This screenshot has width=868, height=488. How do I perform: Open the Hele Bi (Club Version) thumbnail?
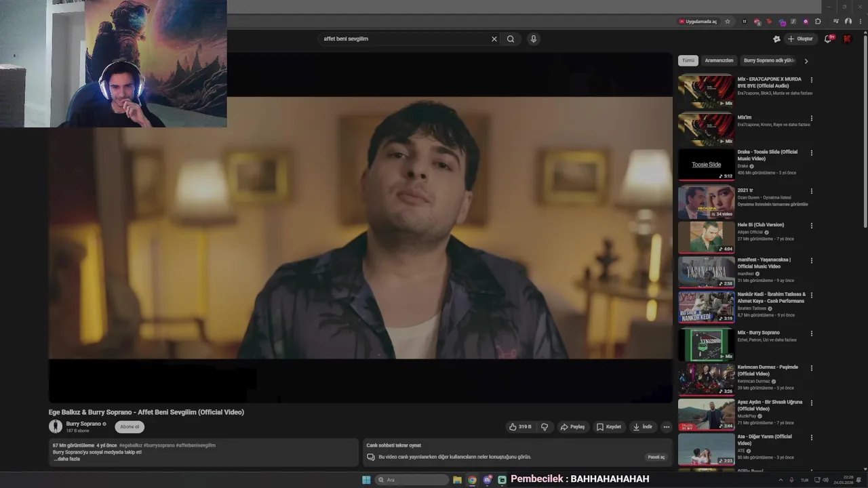[706, 238]
